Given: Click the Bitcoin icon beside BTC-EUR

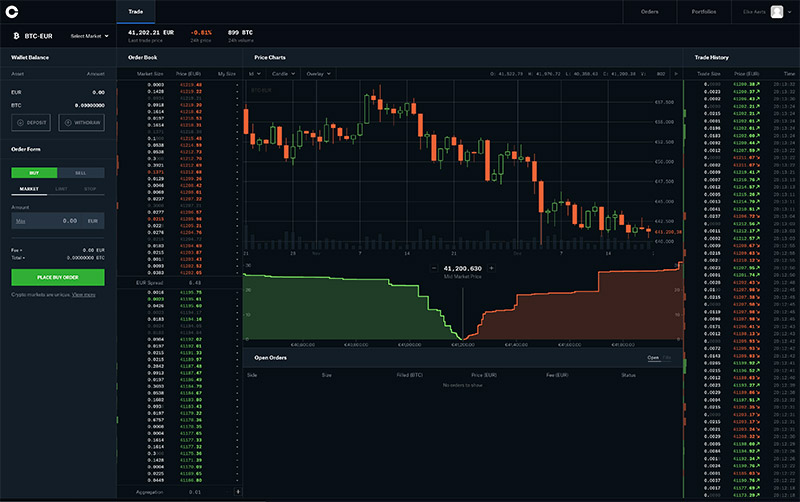Looking at the screenshot, I should pyautogui.click(x=16, y=36).
